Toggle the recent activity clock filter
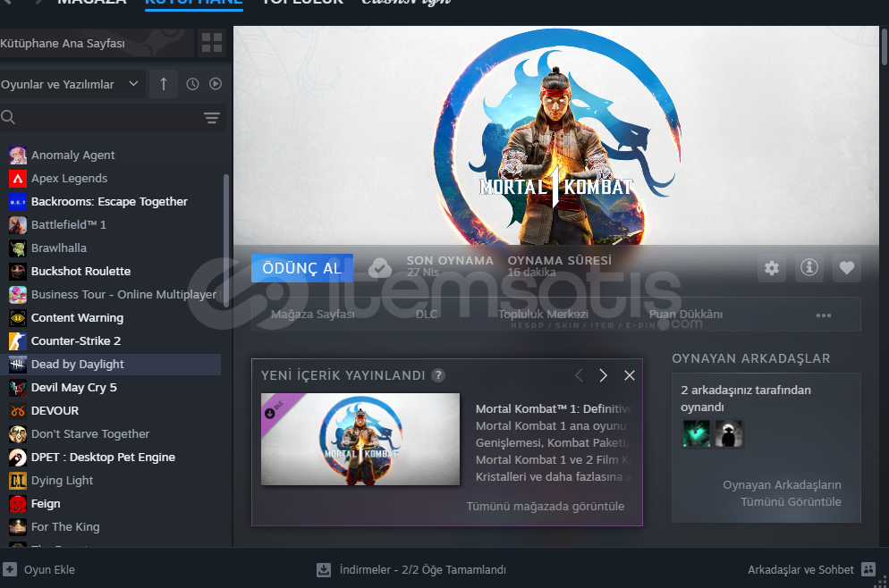889x588 pixels. click(193, 84)
